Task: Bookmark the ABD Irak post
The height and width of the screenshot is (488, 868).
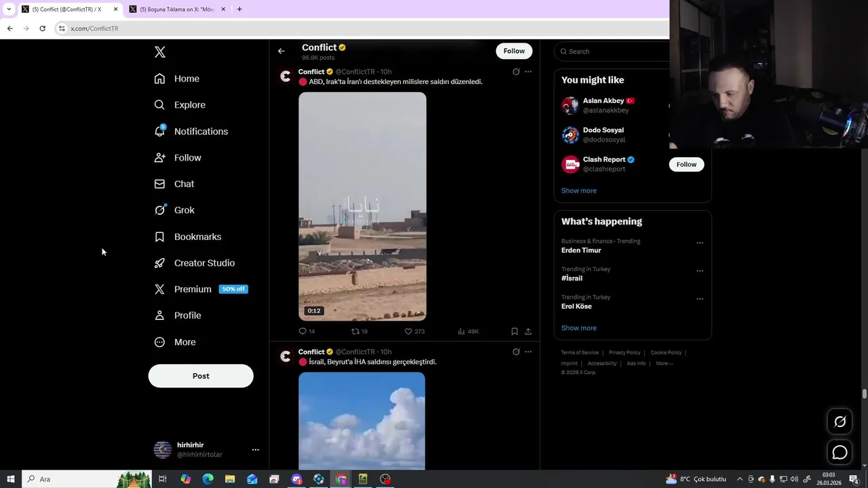Action: pyautogui.click(x=515, y=331)
